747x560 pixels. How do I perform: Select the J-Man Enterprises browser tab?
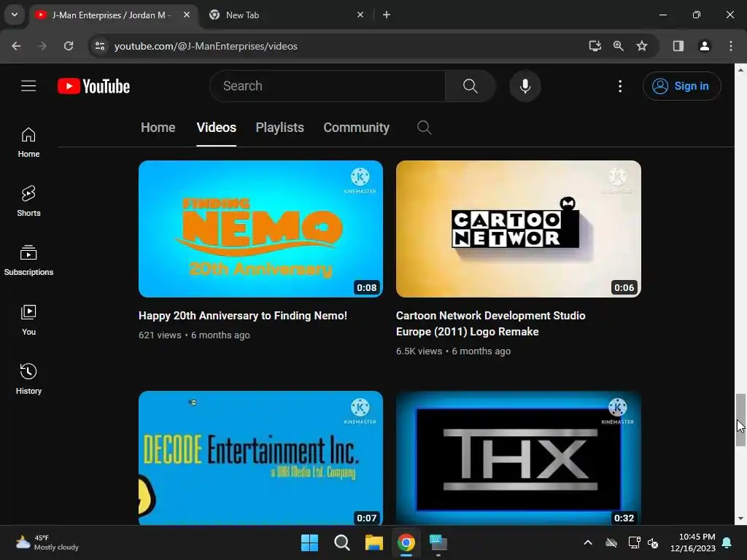(x=113, y=15)
